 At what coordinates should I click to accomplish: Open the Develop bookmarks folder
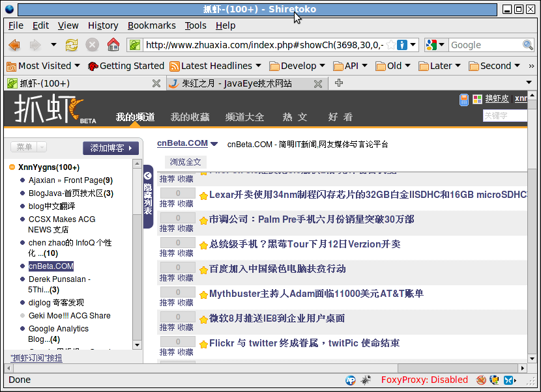(297, 66)
